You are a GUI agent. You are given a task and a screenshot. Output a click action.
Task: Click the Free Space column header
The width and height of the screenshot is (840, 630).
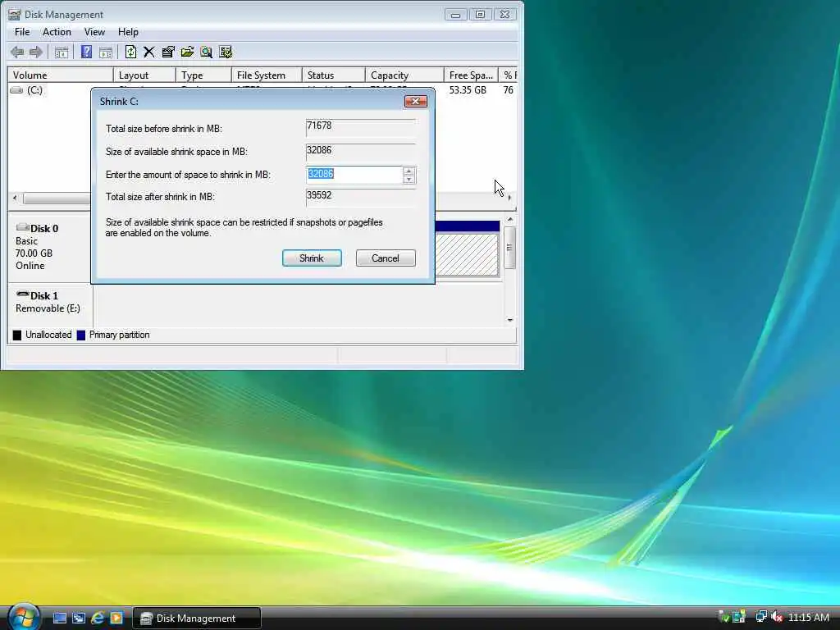[471, 75]
